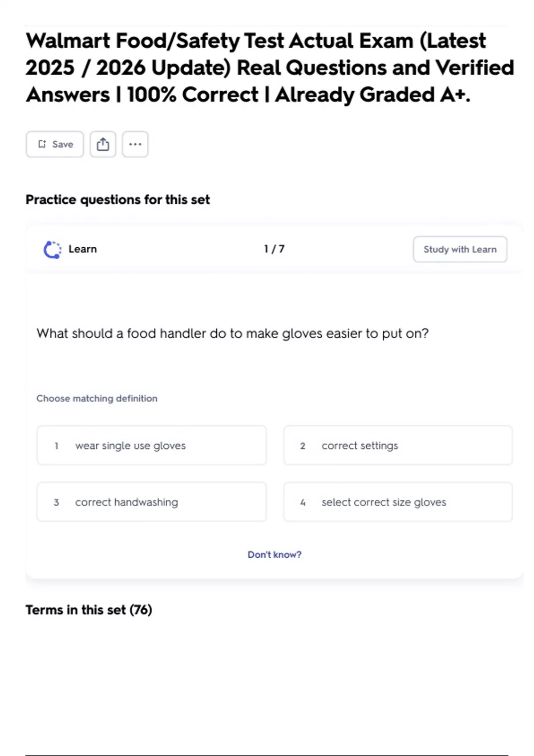The width and height of the screenshot is (534, 756).
Task: Click the question text about gloves
Action: pyautogui.click(x=232, y=334)
